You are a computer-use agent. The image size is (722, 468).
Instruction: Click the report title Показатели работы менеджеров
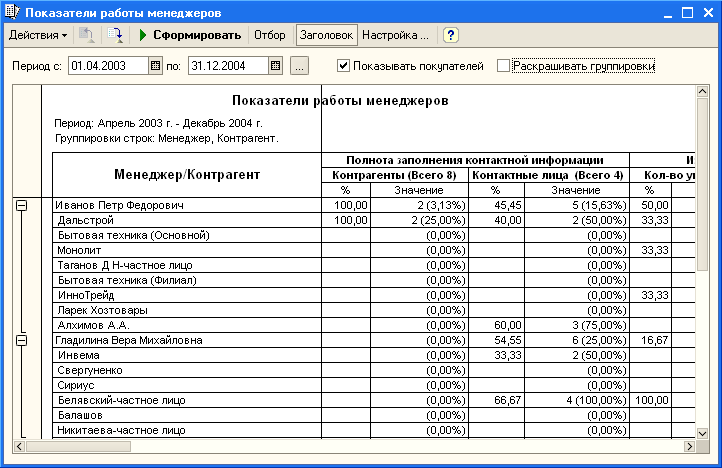tap(340, 101)
